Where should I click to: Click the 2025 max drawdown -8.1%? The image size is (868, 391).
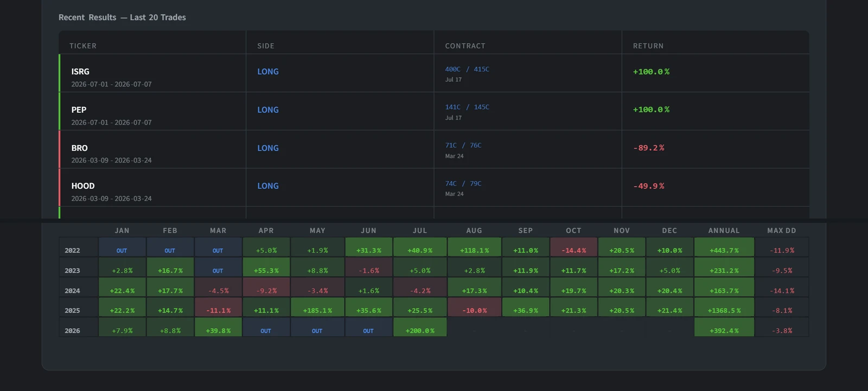point(782,307)
